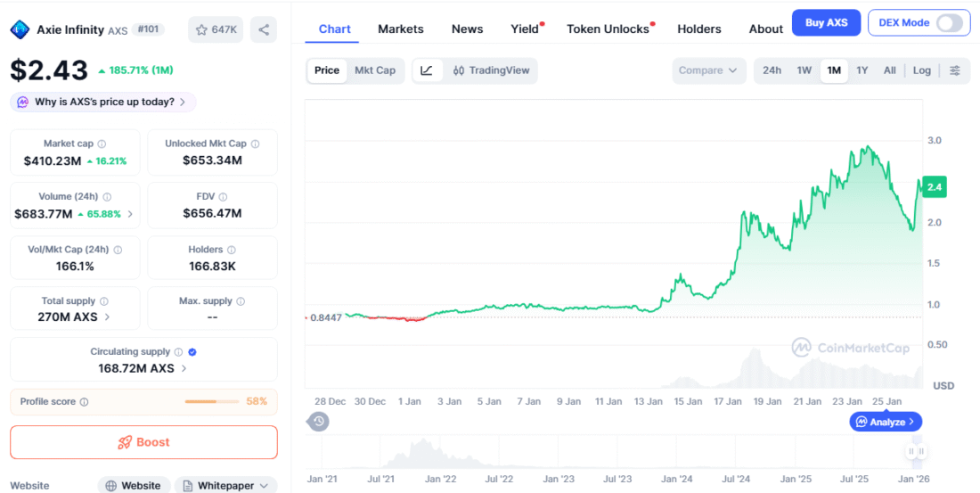Click the Market cap info icon
980x493 pixels.
point(102,144)
